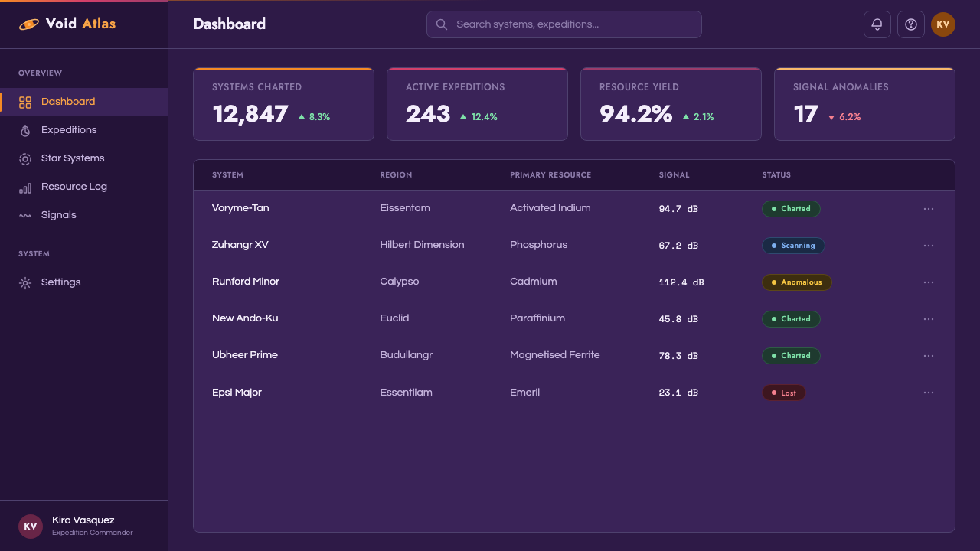Click the Charted badge for Ubheer Prime
This screenshot has width=980, height=551.
(791, 356)
